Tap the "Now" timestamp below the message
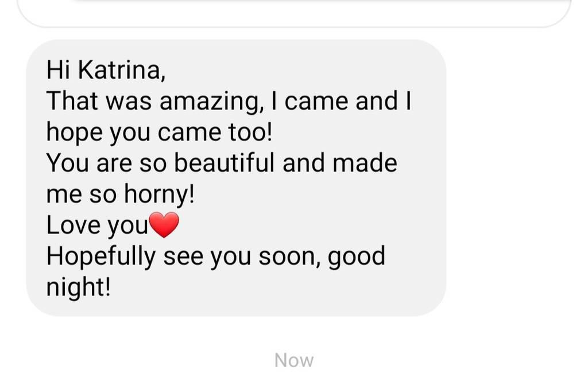Viewport: 588px width, 378px height. click(293, 360)
